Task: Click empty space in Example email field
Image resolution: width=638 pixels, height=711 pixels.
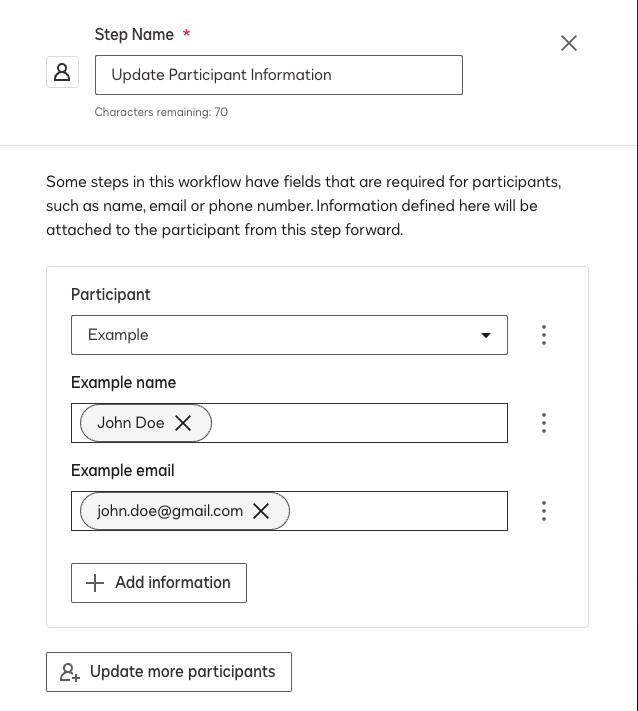Action: pos(398,511)
